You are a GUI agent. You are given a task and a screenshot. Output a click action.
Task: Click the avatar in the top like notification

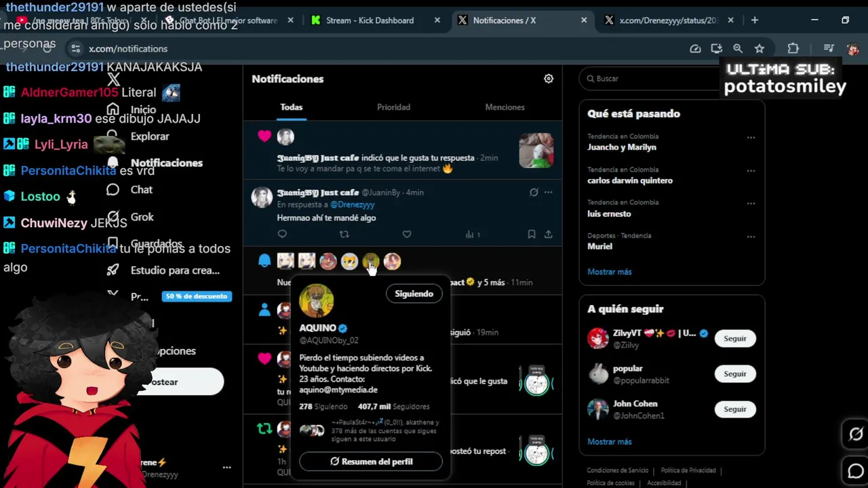coord(285,136)
